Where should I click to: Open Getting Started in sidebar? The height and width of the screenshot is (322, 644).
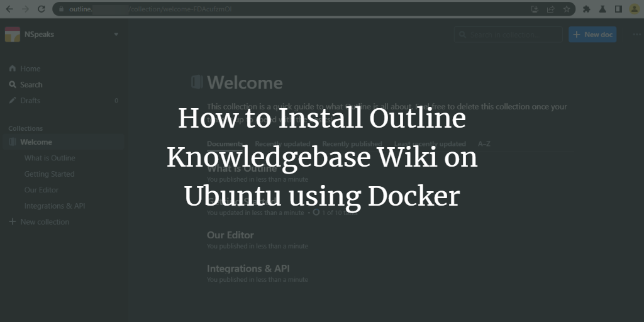coord(49,174)
